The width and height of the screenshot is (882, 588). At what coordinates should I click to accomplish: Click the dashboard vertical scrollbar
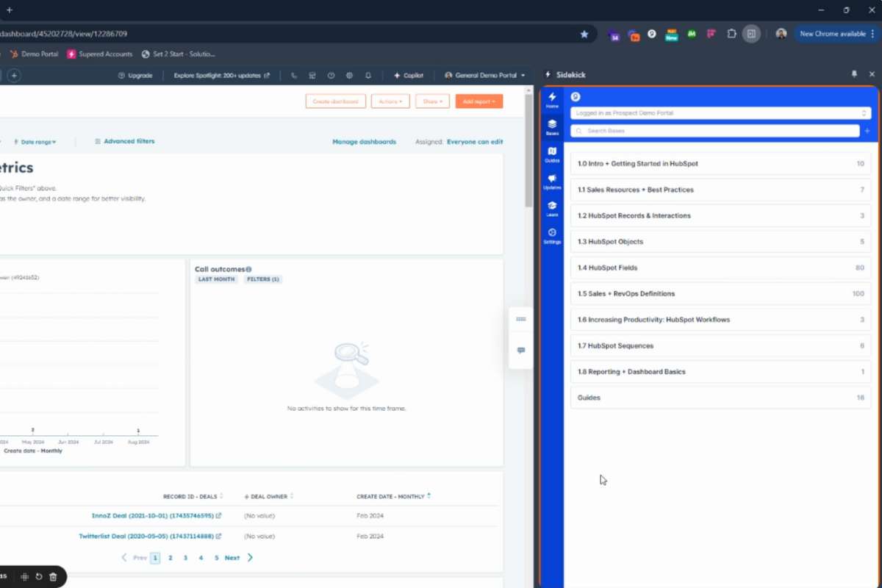click(528, 147)
